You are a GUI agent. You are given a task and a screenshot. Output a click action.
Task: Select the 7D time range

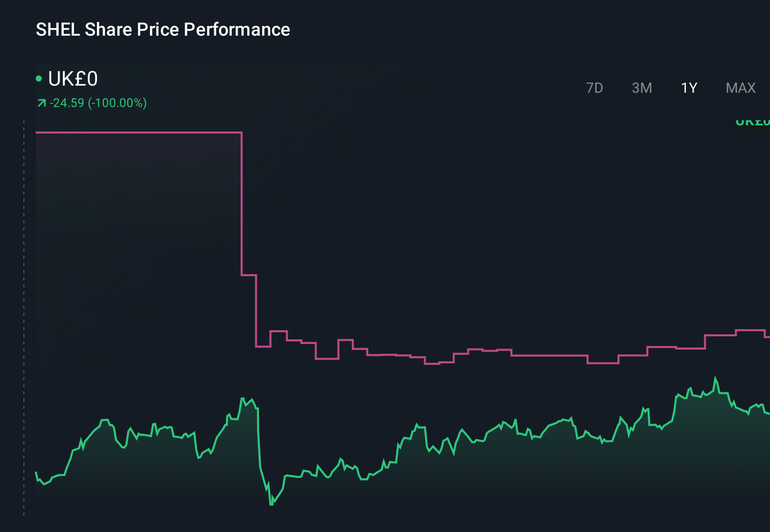point(595,88)
